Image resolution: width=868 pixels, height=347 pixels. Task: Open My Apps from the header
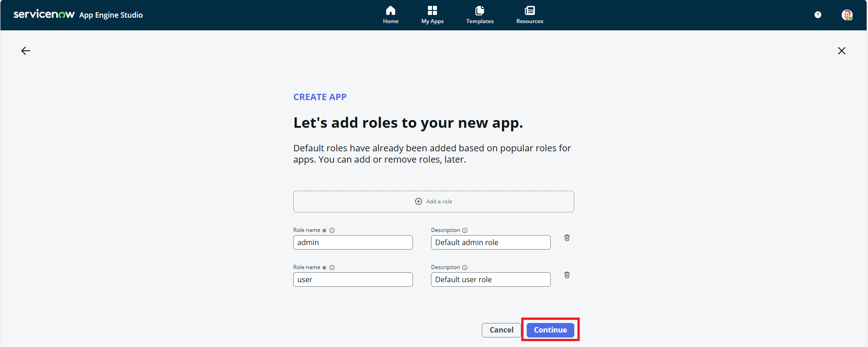432,14
